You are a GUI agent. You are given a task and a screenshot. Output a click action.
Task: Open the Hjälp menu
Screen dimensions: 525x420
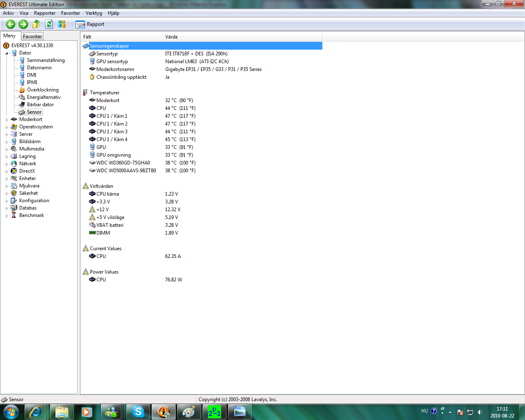point(114,13)
